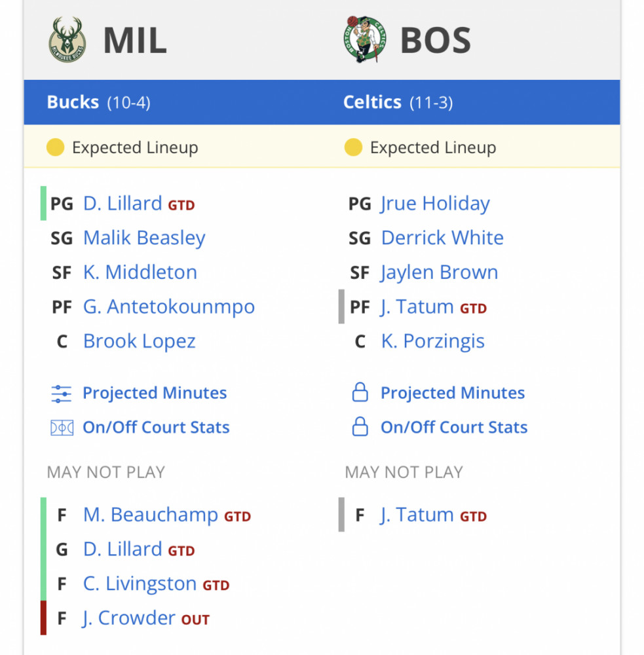644x655 pixels.
Task: Open Bucks Projected Minutes link
Action: tap(155, 392)
